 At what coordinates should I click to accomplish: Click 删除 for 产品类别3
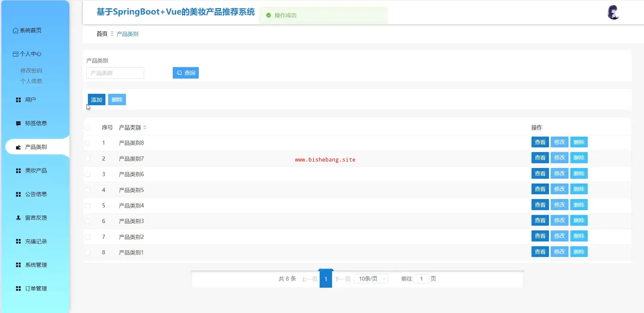point(579,220)
